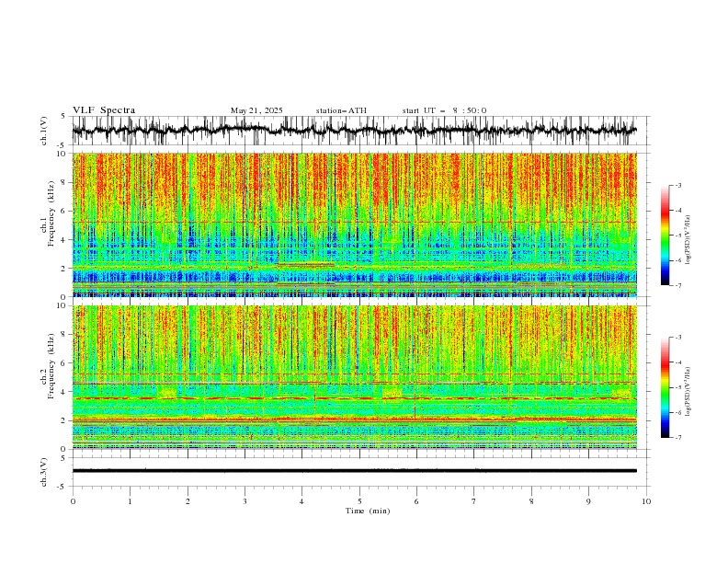Click the ch.1 spectrogram panel
Screen dimensions: 728x563
click(355, 224)
